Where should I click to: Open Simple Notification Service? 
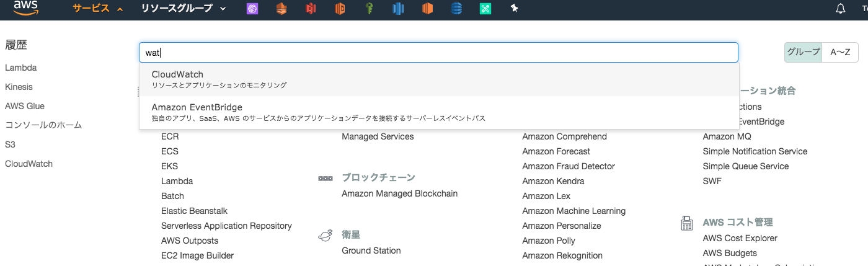click(755, 151)
